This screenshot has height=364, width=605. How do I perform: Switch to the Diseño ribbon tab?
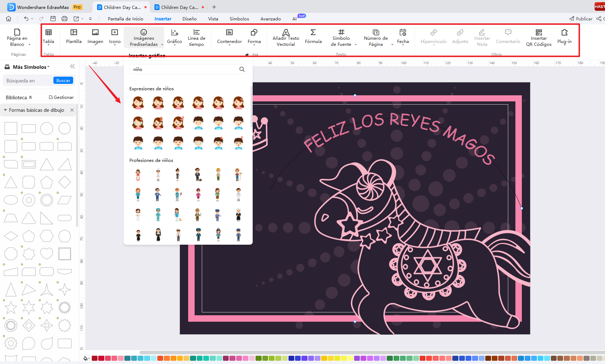coord(189,19)
